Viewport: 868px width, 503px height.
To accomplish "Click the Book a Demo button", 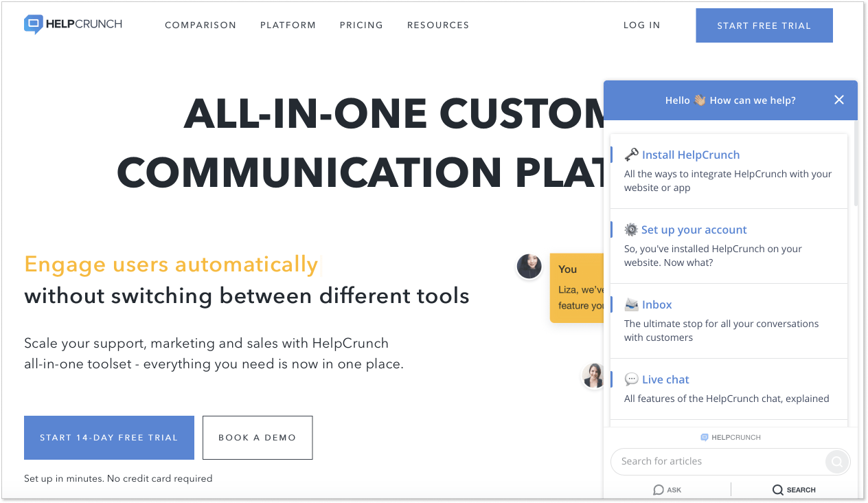I will point(258,438).
